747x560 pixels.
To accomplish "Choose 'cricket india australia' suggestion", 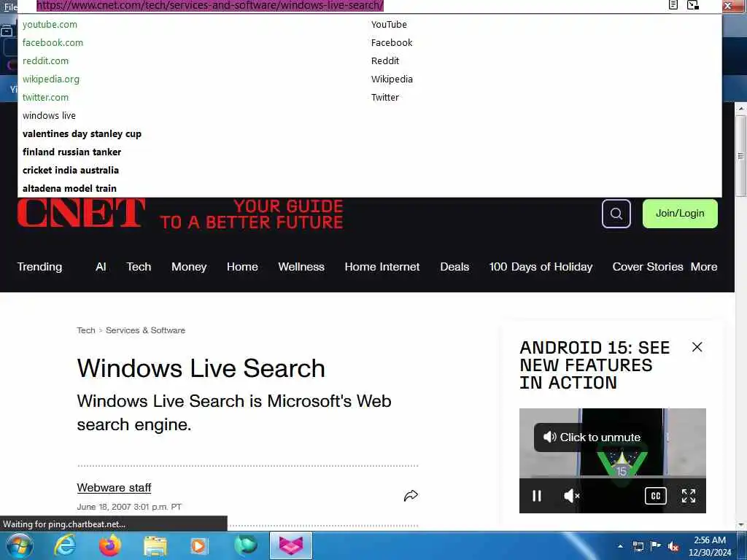I will [x=370, y=170].
